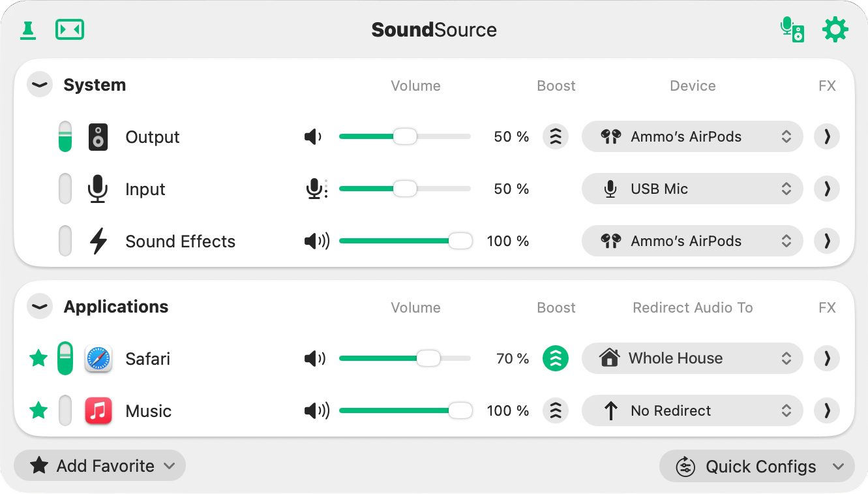
Task: Expand FX panel for Music
Action: (x=827, y=410)
